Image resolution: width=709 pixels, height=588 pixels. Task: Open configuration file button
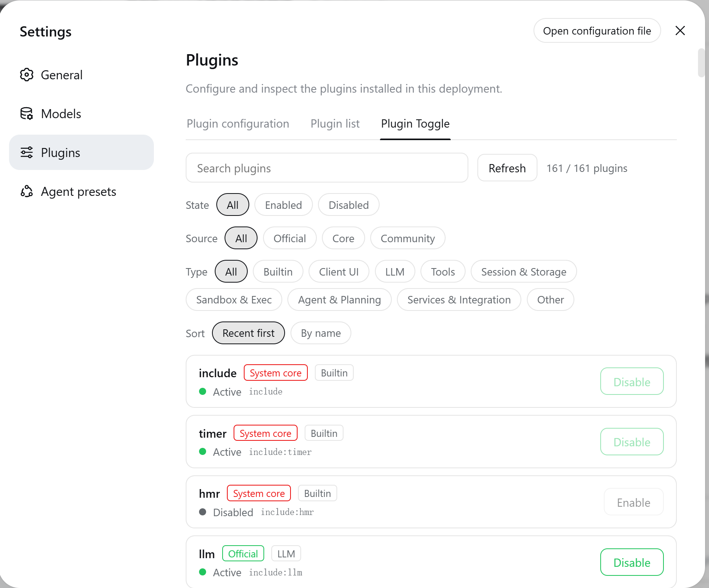tap(597, 31)
